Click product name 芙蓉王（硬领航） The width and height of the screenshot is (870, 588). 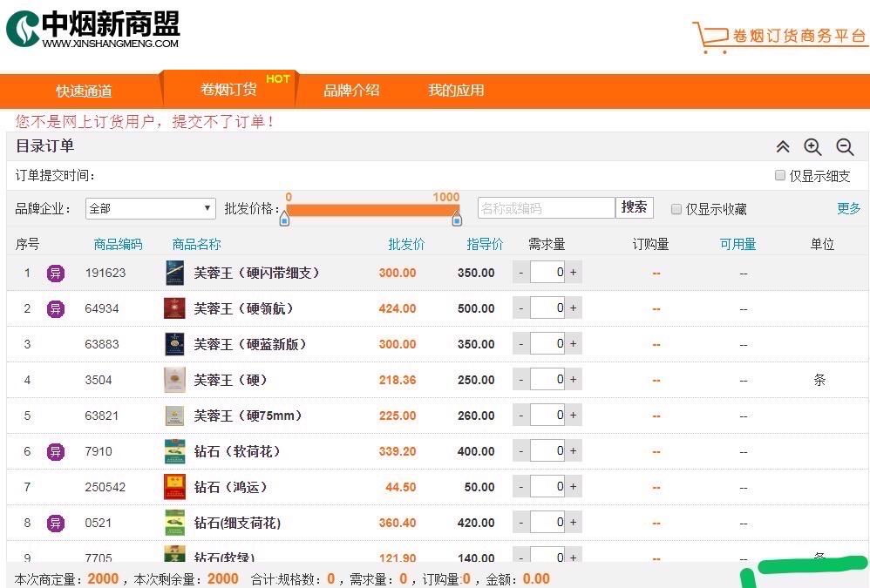(243, 308)
